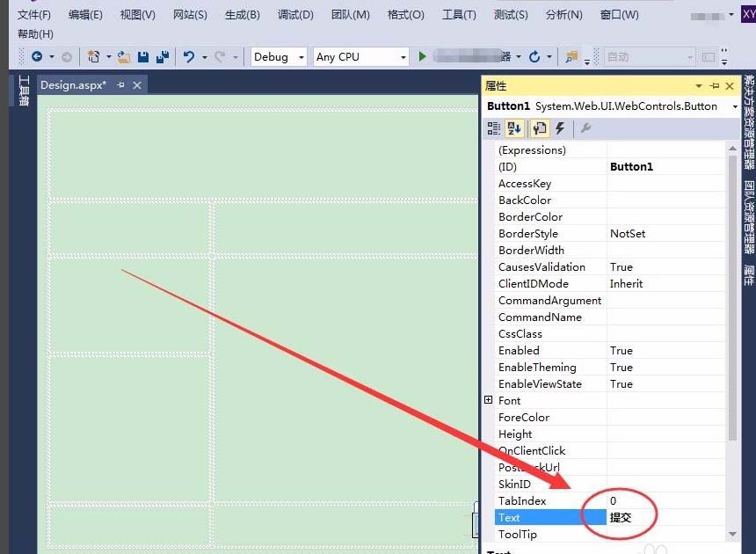The image size is (756, 554).
Task: Start debugging with the green play icon
Action: (423, 56)
